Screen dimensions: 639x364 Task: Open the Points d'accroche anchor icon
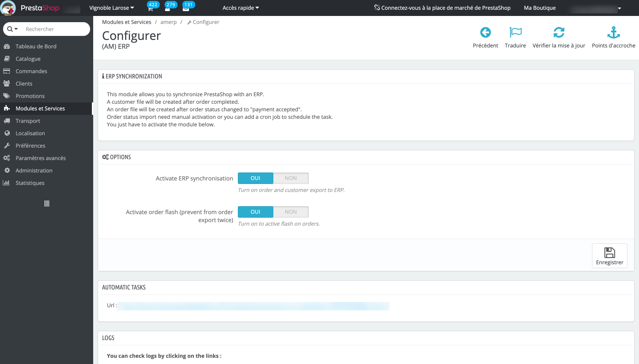click(x=613, y=33)
